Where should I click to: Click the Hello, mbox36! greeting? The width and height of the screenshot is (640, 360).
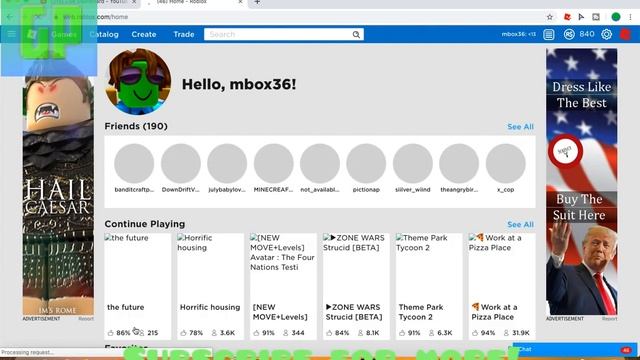(x=239, y=84)
